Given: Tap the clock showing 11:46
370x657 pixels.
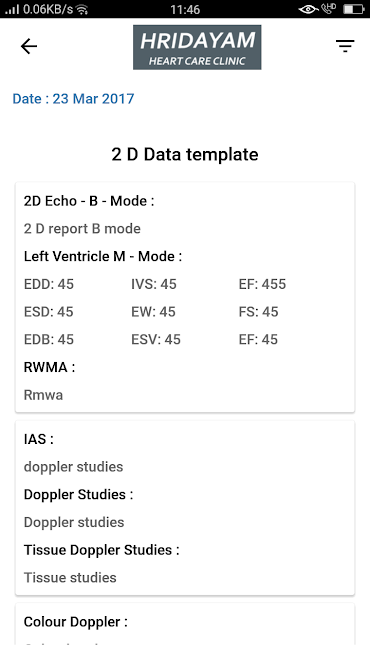Looking at the screenshot, I should coord(185,9).
